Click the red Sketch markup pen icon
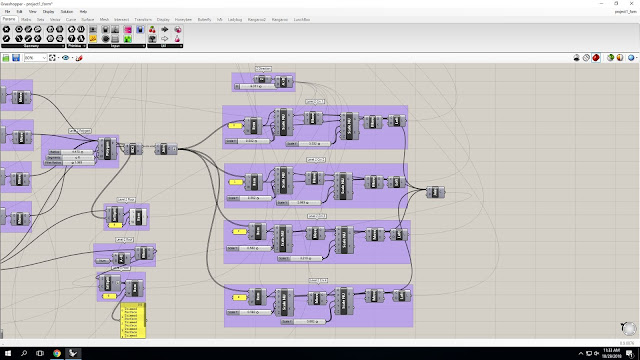Image resolution: width=640 pixels, height=360 pixels. [x=79, y=58]
